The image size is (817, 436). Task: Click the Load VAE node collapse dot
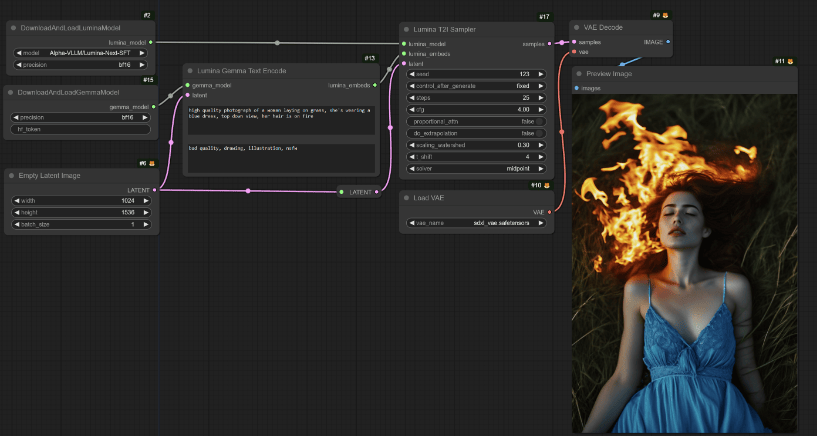tap(406, 197)
